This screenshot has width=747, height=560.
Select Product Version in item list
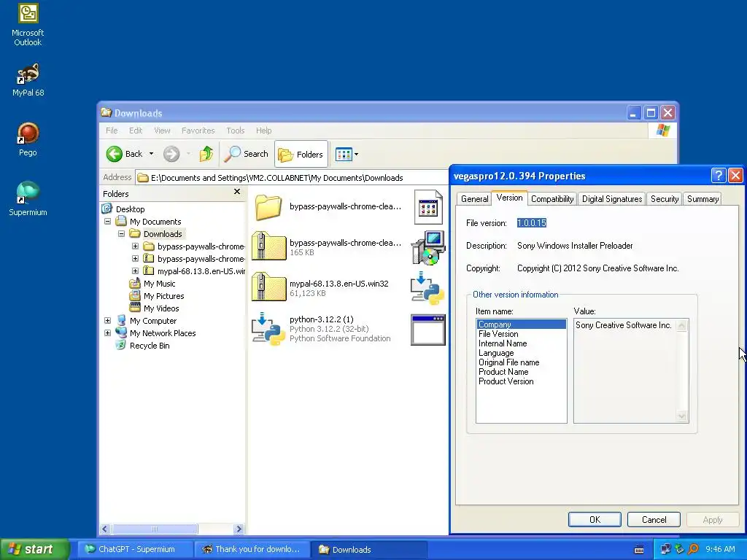[506, 381]
